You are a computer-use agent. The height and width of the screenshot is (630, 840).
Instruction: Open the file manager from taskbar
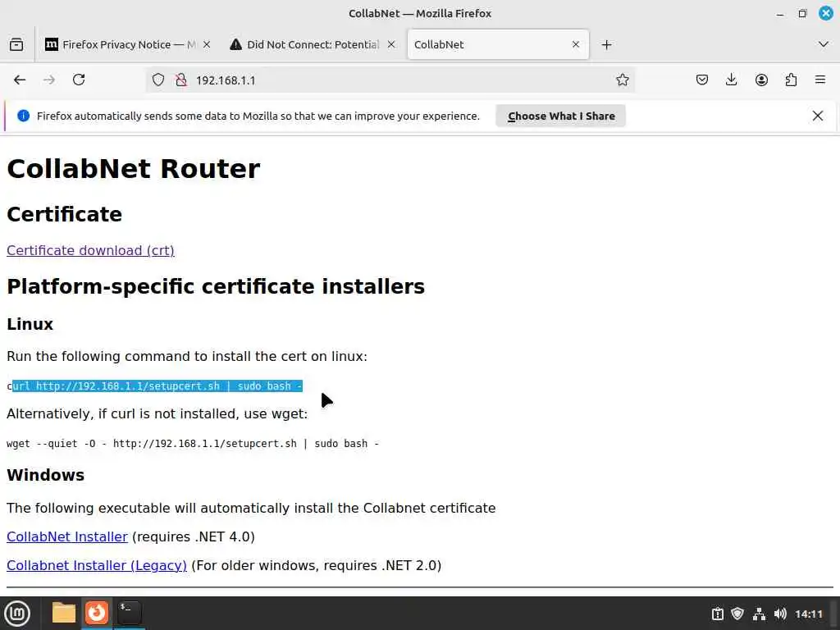(x=64, y=613)
